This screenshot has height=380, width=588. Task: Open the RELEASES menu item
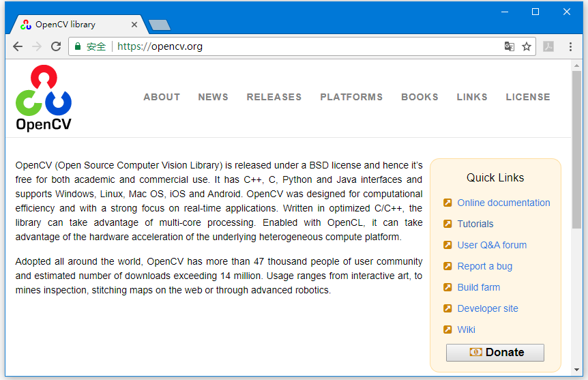click(x=274, y=97)
